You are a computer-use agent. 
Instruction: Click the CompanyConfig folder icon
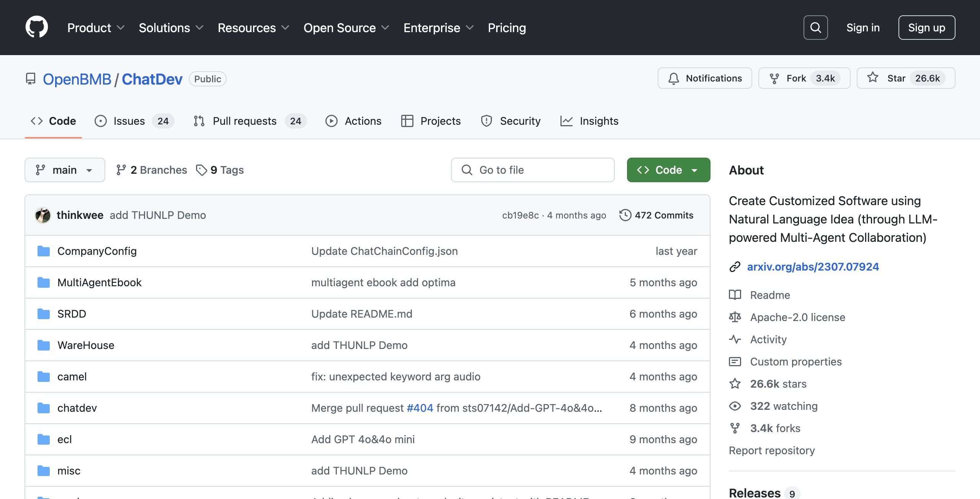(x=44, y=251)
